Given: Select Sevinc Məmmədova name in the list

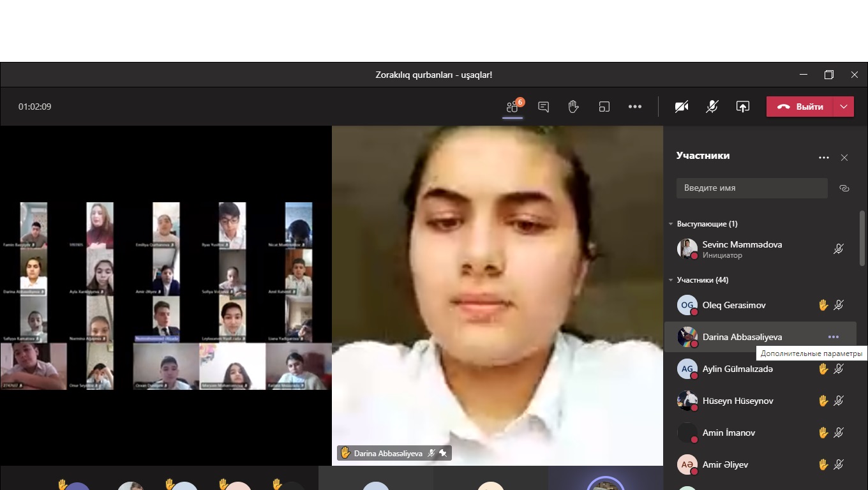Looking at the screenshot, I should pos(742,244).
